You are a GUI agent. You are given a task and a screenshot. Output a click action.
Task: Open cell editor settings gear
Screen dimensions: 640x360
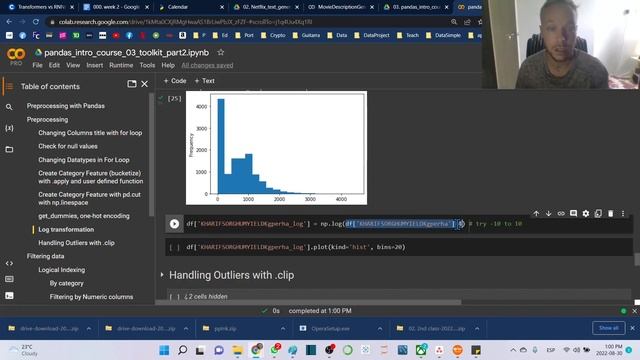pos(586,213)
